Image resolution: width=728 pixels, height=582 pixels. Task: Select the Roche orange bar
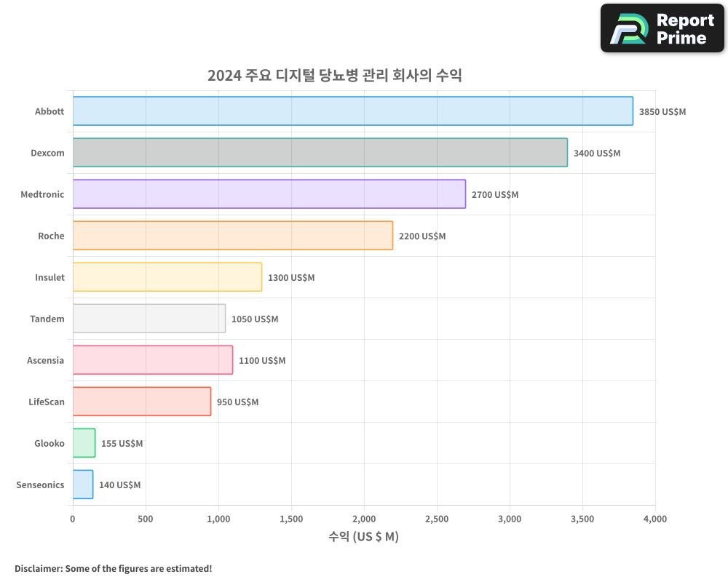(233, 236)
